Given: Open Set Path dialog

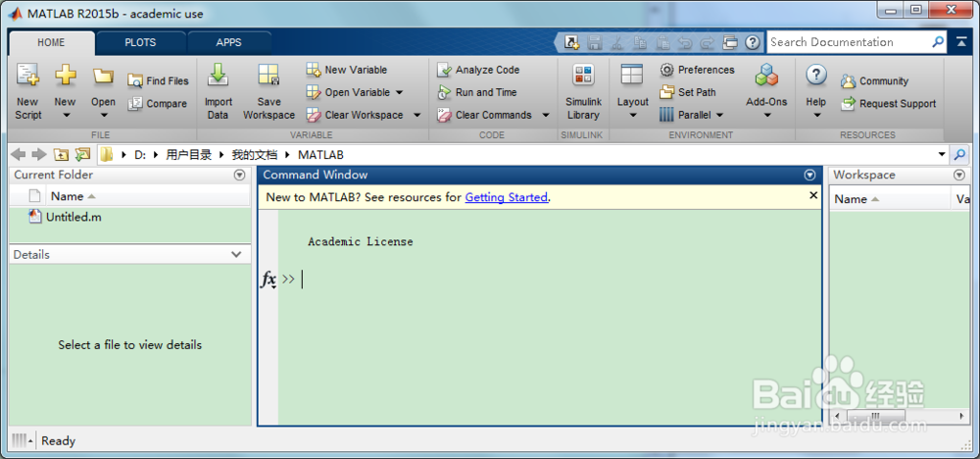Looking at the screenshot, I should click(x=688, y=92).
